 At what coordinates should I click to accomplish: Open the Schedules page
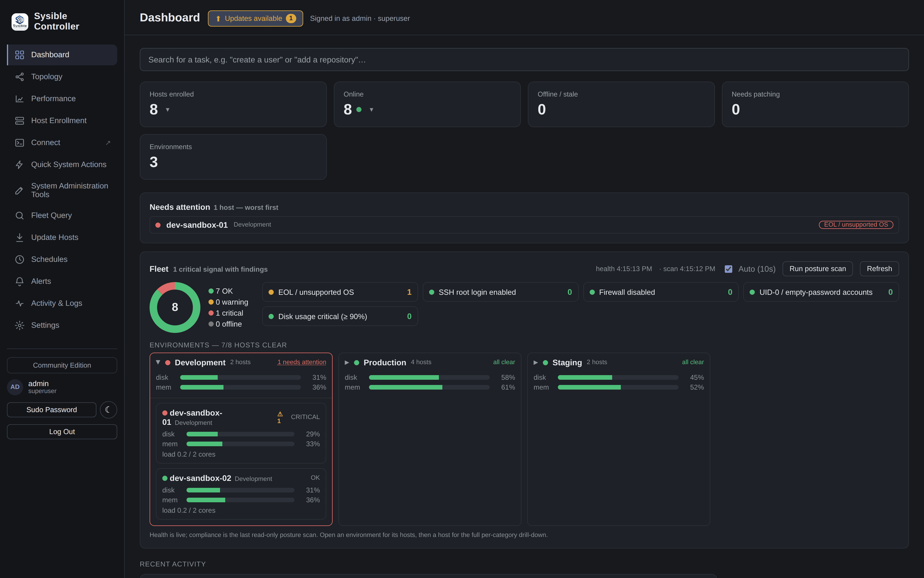tap(62, 260)
